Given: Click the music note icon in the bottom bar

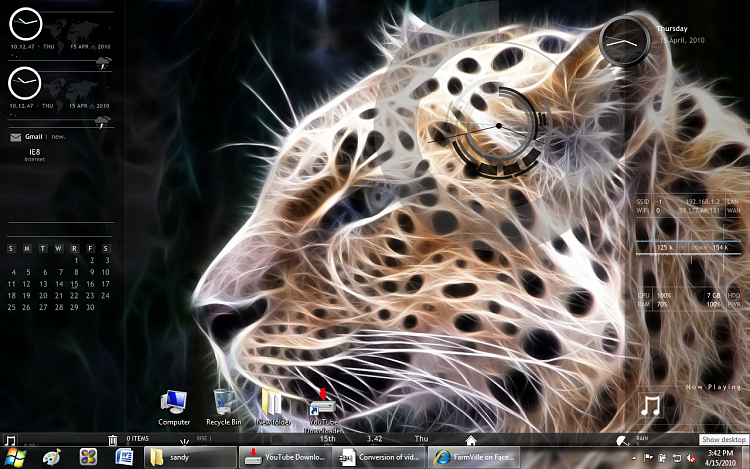Looking at the screenshot, I should tap(10, 440).
